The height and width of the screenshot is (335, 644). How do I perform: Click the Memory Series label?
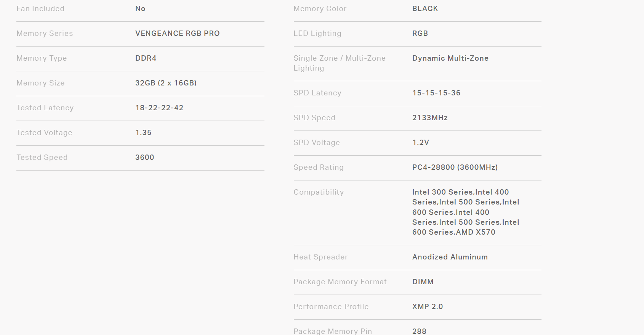coord(45,34)
